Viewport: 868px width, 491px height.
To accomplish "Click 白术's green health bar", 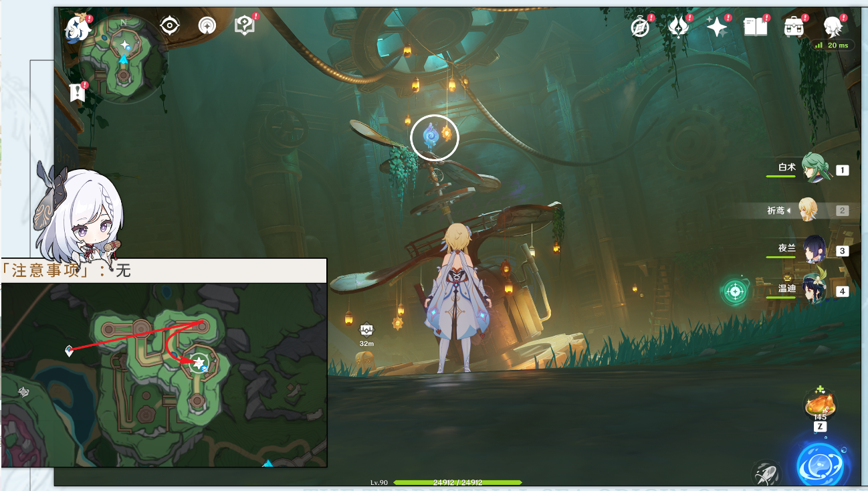I will coord(781,177).
